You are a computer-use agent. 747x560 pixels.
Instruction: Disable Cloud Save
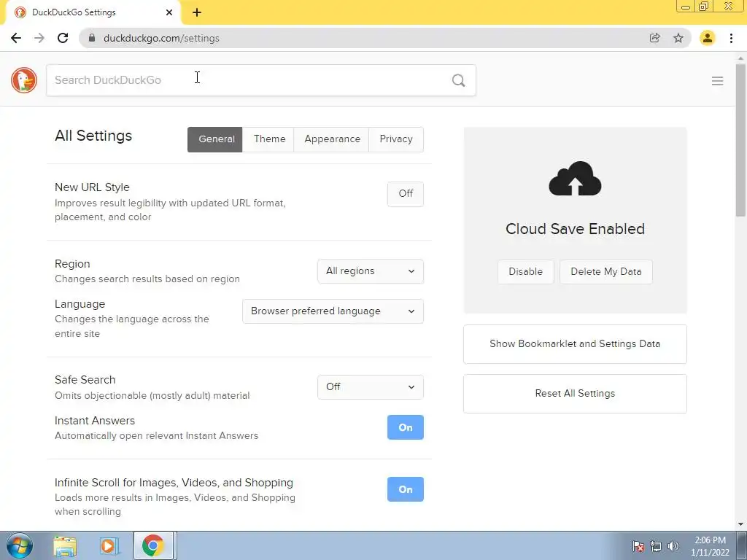click(525, 272)
